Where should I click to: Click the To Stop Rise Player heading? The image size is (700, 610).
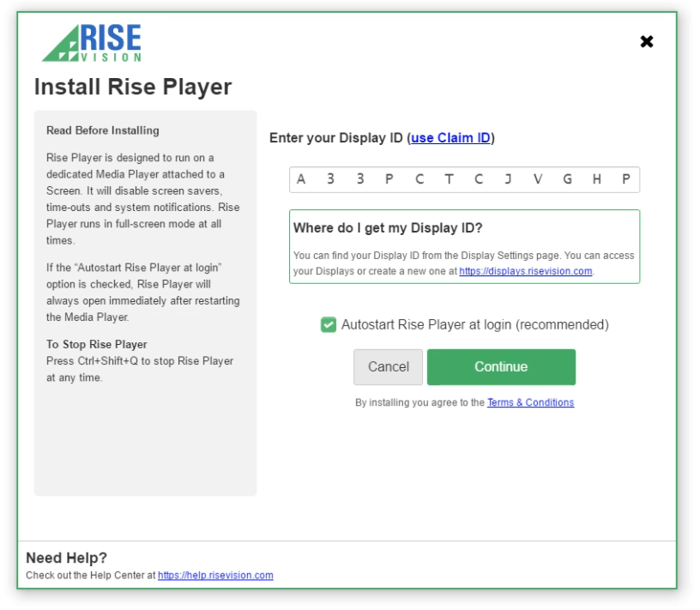[x=96, y=344]
